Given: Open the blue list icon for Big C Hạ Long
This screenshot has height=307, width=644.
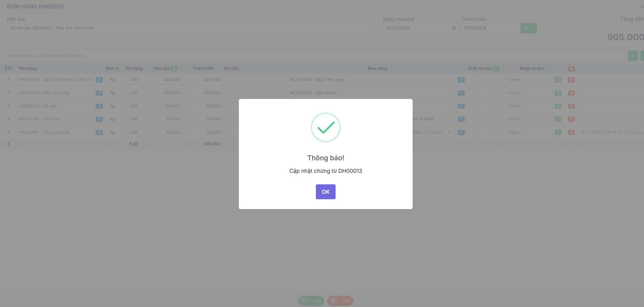Looking at the screenshot, I should click(x=461, y=80).
